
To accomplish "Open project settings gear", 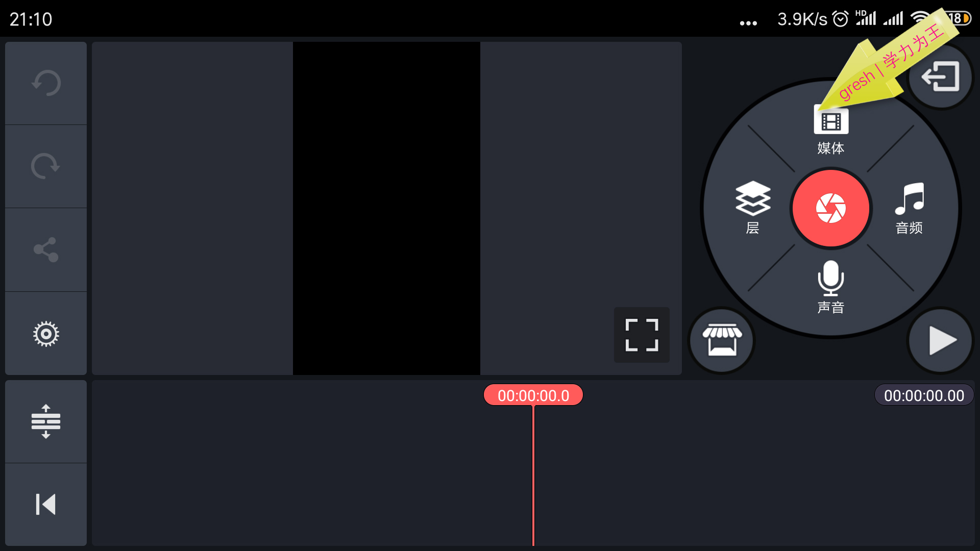I will coord(46,334).
